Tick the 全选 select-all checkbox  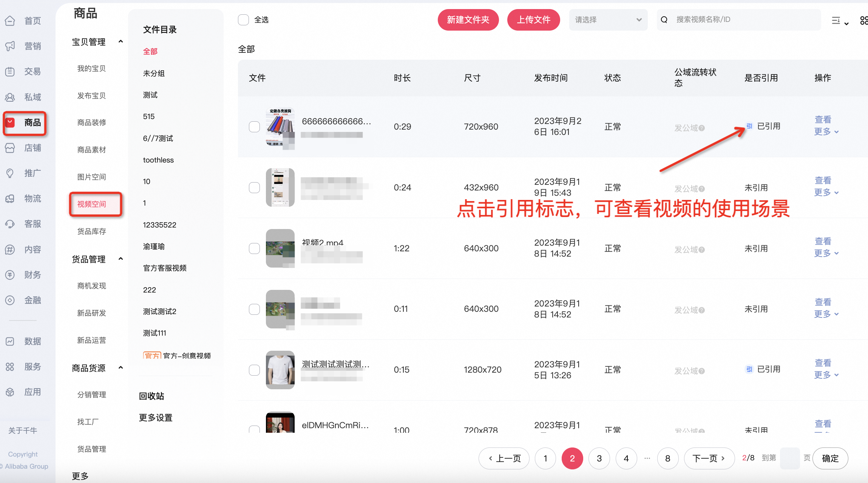pyautogui.click(x=244, y=20)
